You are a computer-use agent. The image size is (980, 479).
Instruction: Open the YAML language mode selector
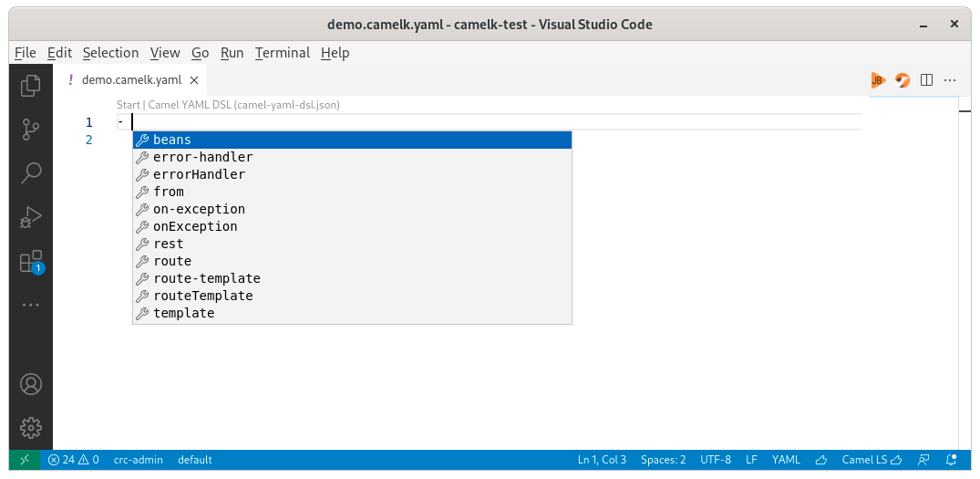pos(786,460)
